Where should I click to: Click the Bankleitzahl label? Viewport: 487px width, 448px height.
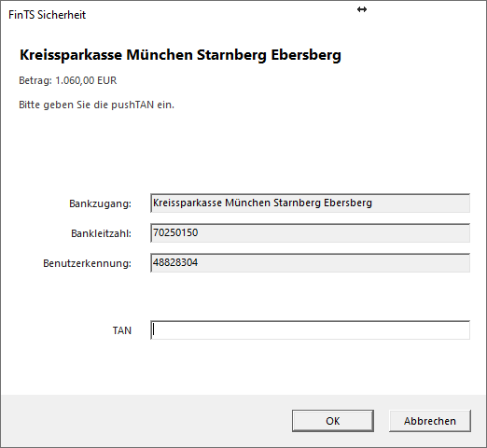point(101,233)
